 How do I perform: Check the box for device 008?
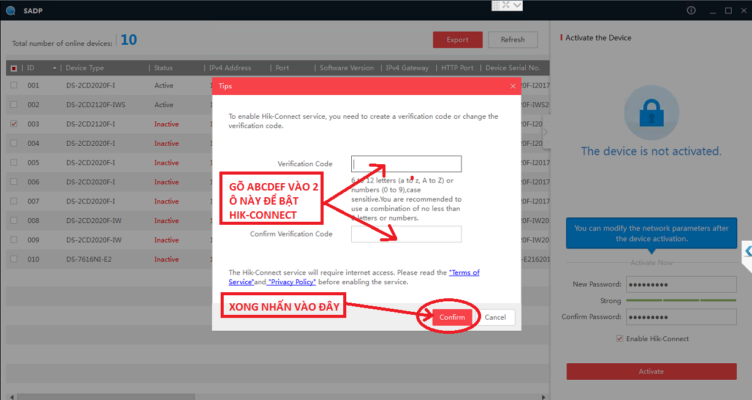click(x=13, y=221)
